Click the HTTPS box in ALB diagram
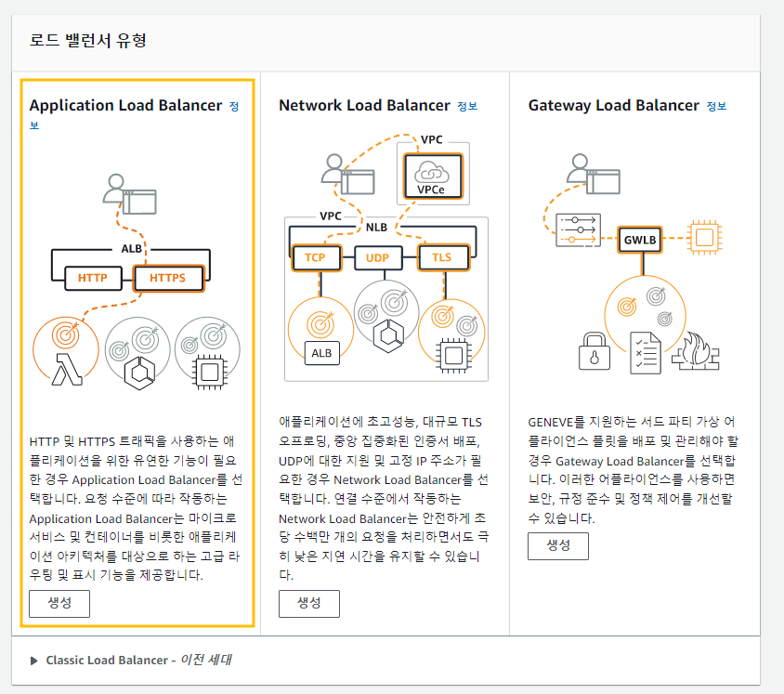 tap(168, 278)
